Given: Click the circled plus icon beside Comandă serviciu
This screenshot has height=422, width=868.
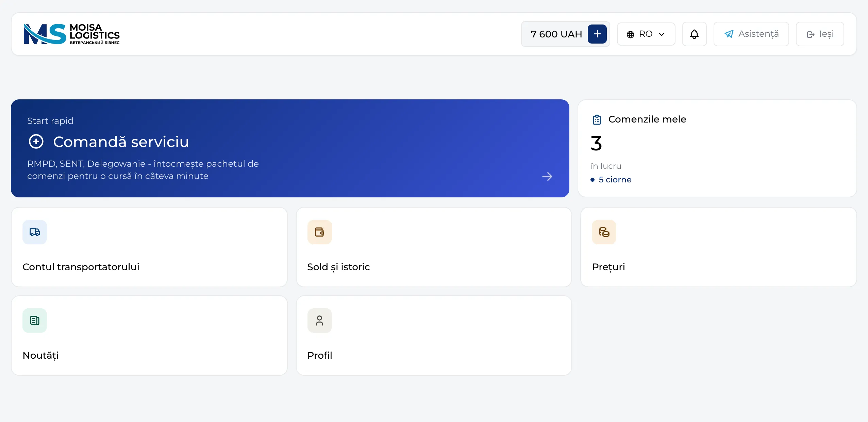Looking at the screenshot, I should point(36,142).
